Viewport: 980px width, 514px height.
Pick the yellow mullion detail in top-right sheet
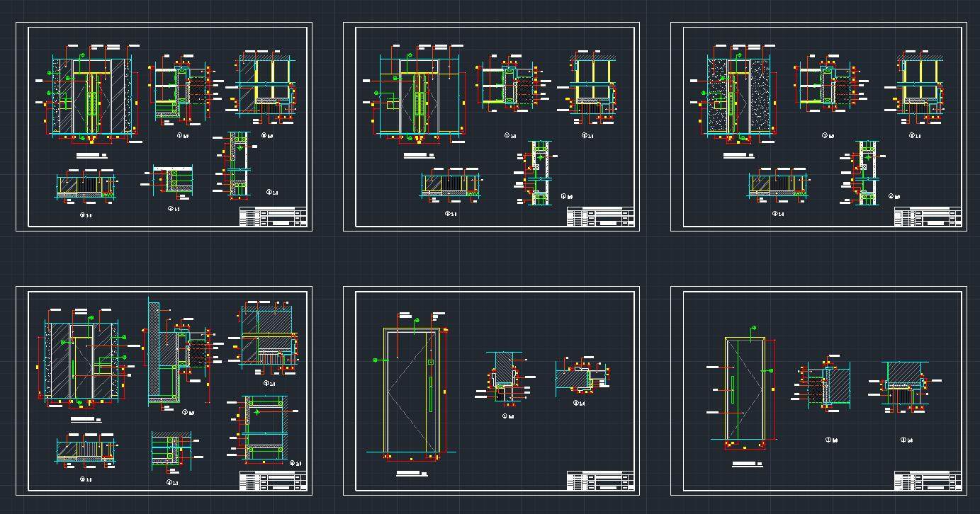(x=920, y=81)
